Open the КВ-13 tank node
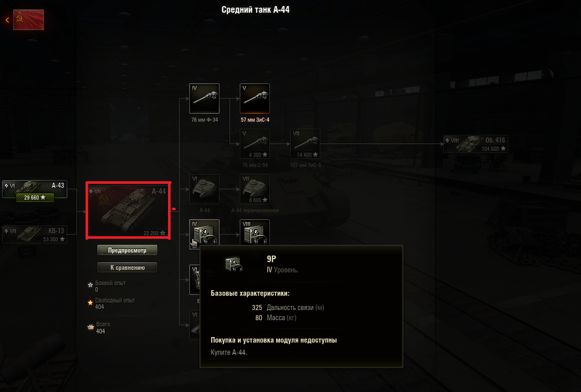This screenshot has height=392, width=581. point(35,234)
